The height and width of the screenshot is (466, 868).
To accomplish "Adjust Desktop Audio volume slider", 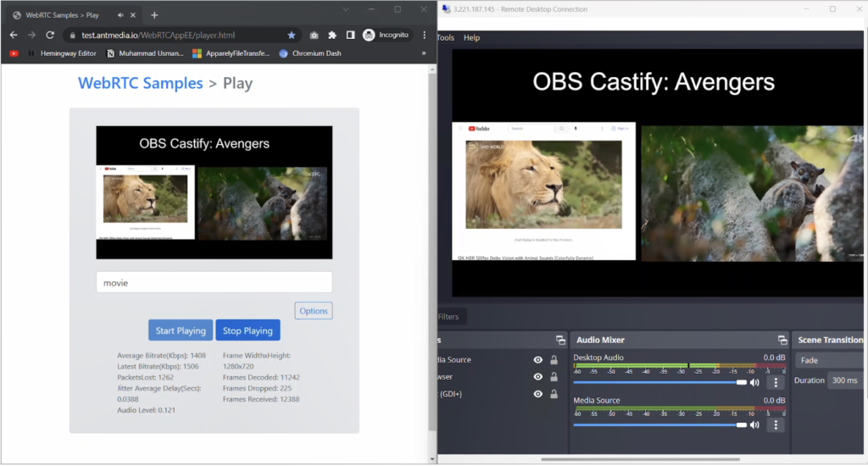I will (659, 382).
